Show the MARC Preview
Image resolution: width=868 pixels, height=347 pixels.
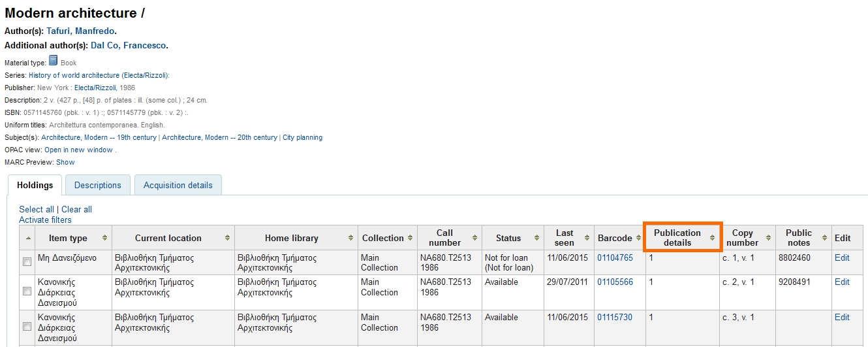(x=65, y=162)
